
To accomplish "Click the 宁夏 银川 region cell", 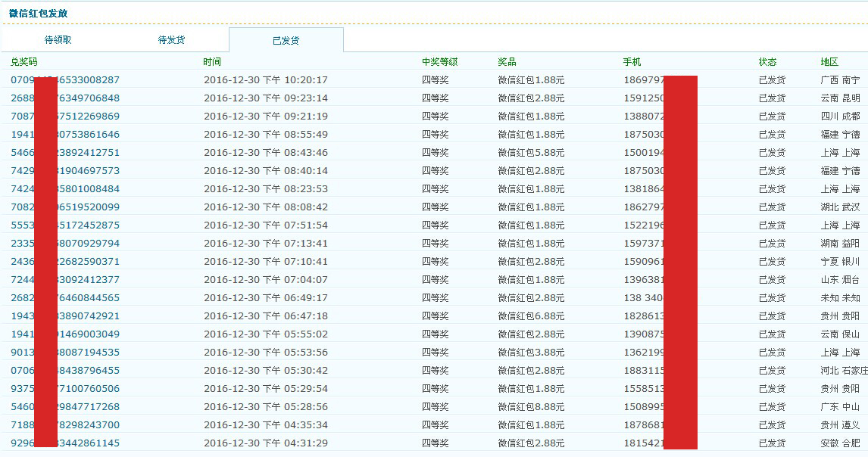I will click(840, 261).
